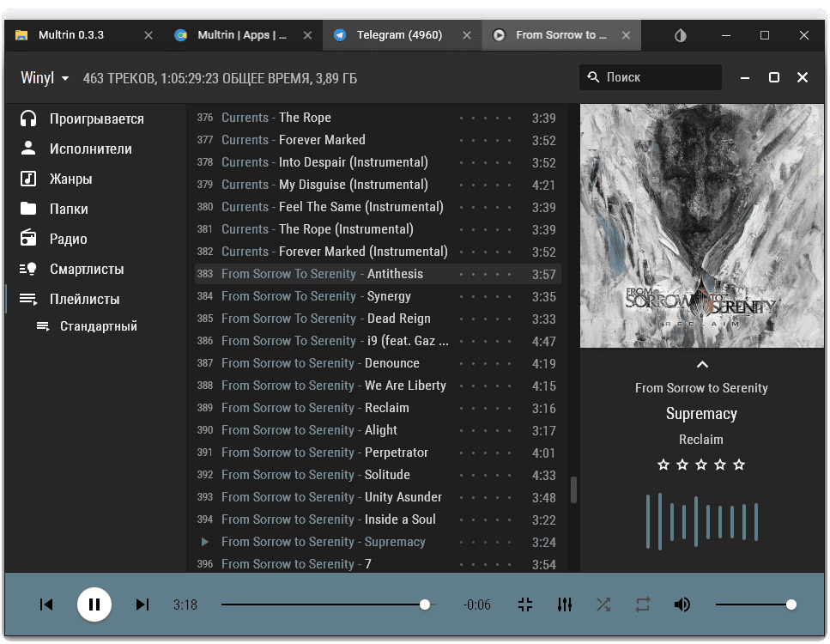Click the Поиск search field
The height and width of the screenshot is (644, 830).
pos(651,77)
